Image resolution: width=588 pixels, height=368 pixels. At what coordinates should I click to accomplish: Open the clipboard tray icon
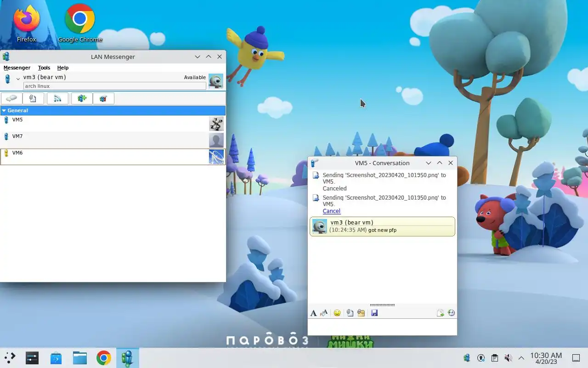coord(494,358)
